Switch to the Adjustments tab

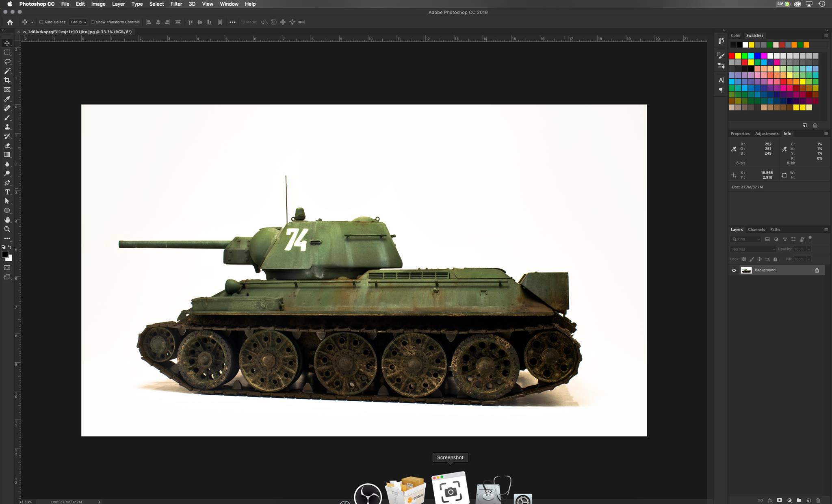tap(767, 134)
